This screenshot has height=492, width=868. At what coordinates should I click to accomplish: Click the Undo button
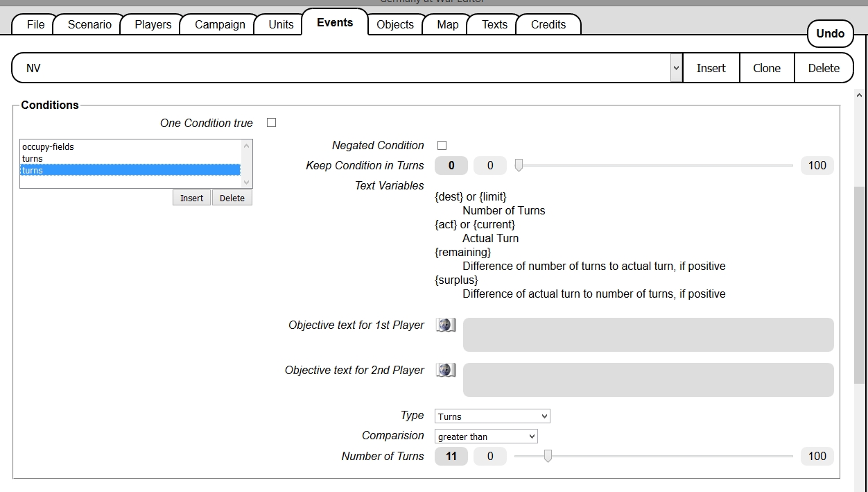pyautogui.click(x=831, y=33)
